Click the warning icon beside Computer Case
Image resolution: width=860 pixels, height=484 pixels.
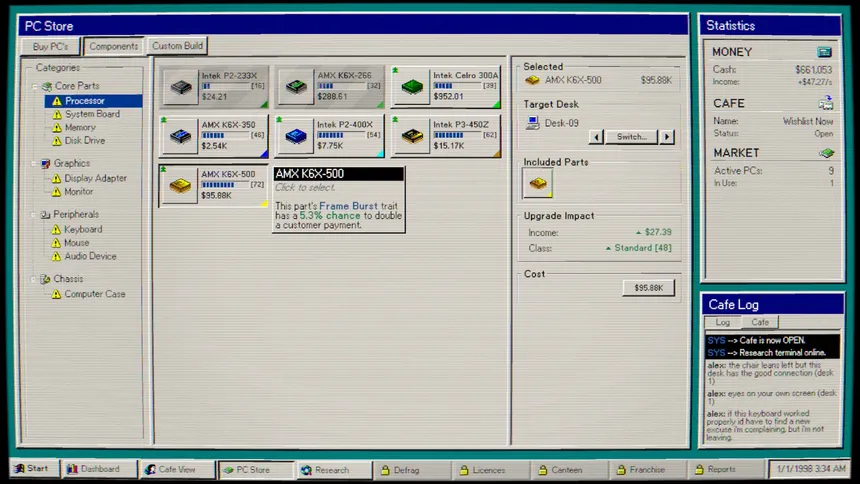tap(56, 294)
